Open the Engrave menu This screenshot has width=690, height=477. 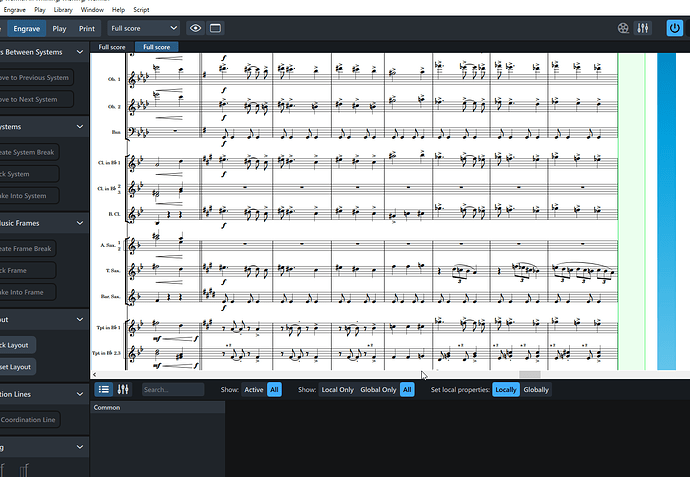click(15, 10)
